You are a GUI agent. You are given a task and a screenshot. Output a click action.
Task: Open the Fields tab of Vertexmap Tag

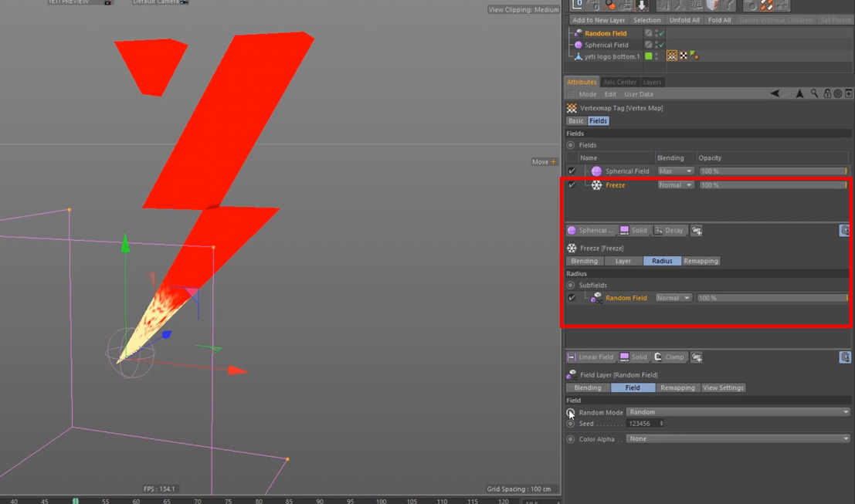[598, 121]
